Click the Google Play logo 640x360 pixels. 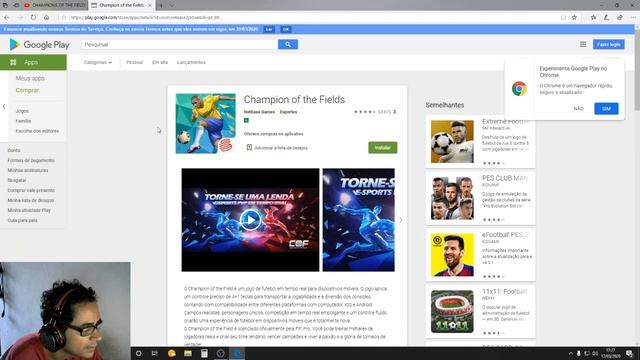click(39, 44)
